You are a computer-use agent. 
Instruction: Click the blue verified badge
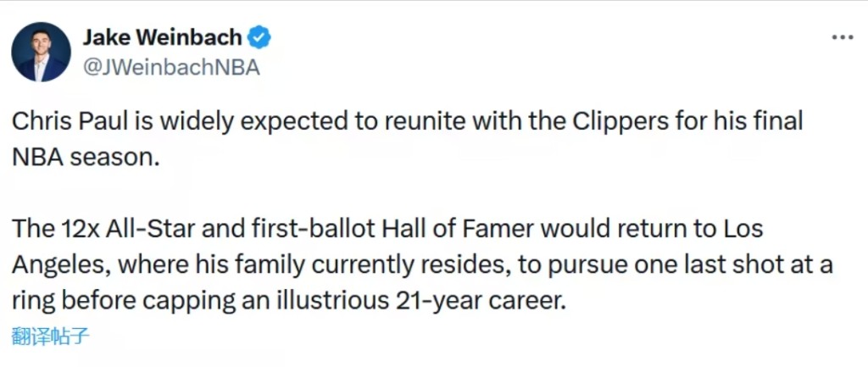pyautogui.click(x=259, y=38)
